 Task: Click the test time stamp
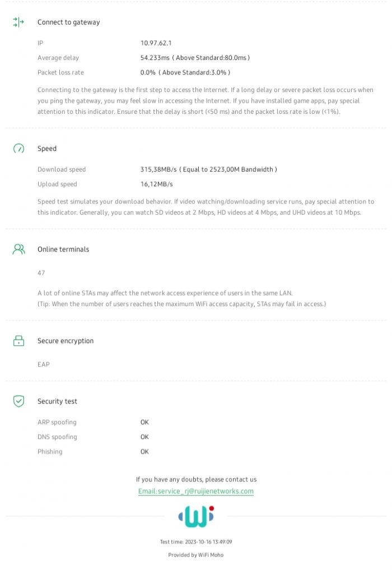196,542
